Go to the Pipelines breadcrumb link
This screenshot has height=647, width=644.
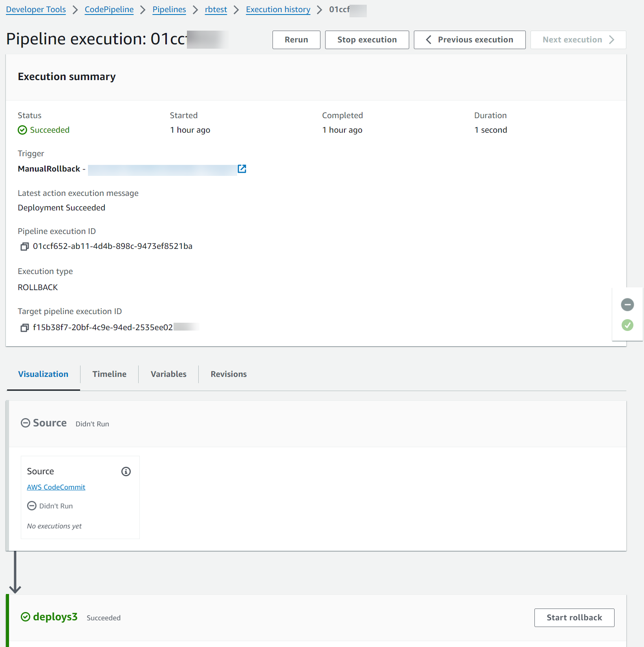[x=169, y=9]
